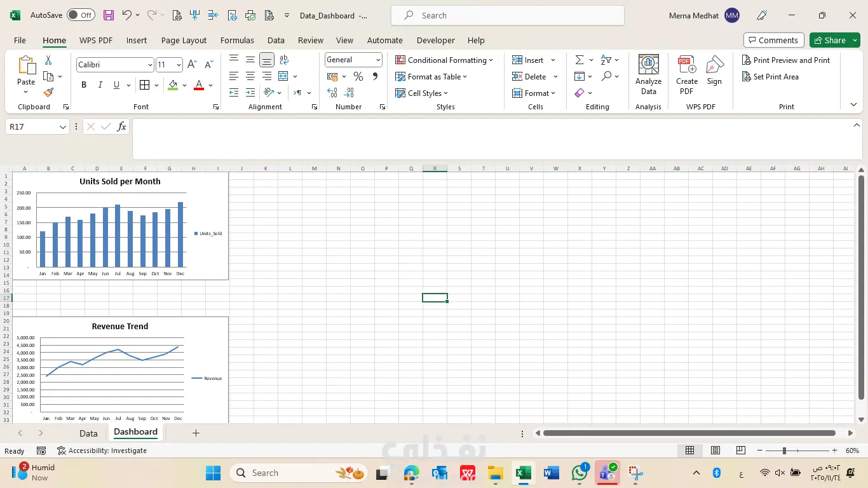Click the Center text alignment icon
This screenshot has height=488, width=868.
click(x=250, y=77)
